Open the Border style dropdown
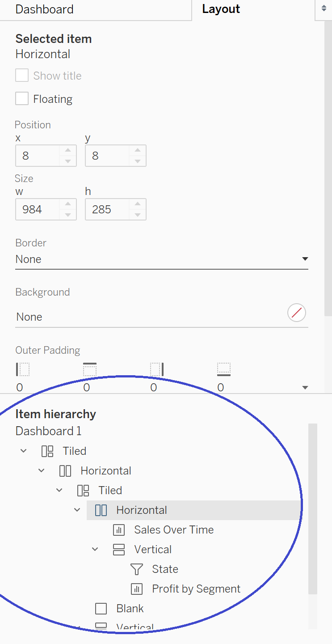Viewport: 332px width, 644px height. click(305, 259)
